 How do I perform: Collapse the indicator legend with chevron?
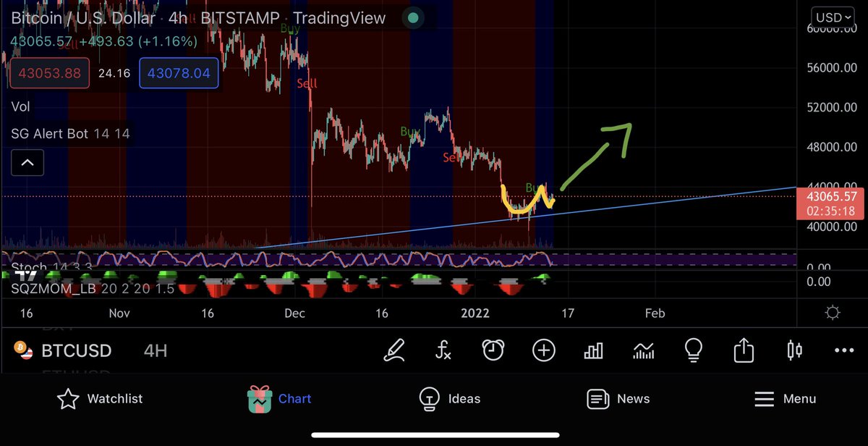coord(27,163)
